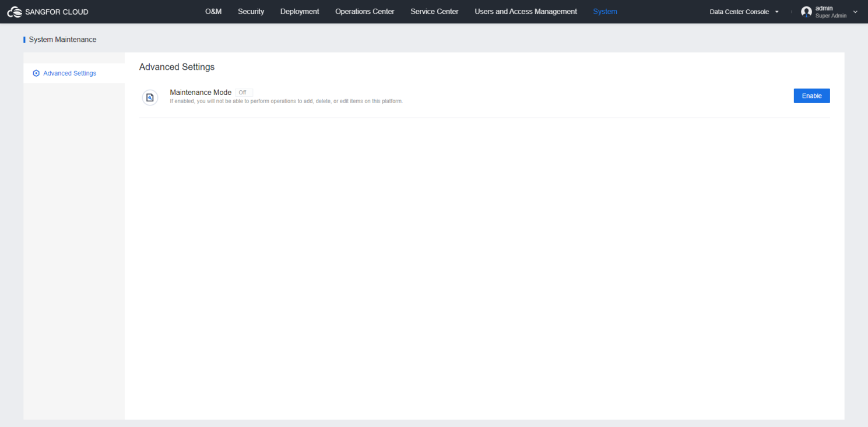This screenshot has width=868, height=427.
Task: Open the O&M menu
Action: (213, 12)
